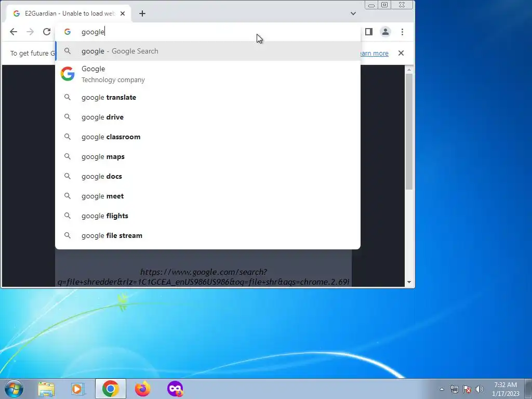Open the purple masked app on the taskbar
This screenshot has height=399, width=532.
click(175, 389)
